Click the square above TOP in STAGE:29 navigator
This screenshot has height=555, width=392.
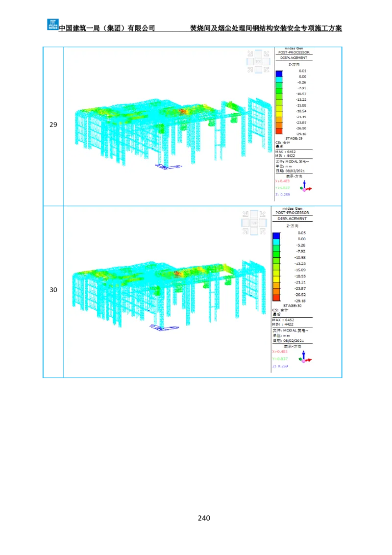pyautogui.click(x=258, y=53)
